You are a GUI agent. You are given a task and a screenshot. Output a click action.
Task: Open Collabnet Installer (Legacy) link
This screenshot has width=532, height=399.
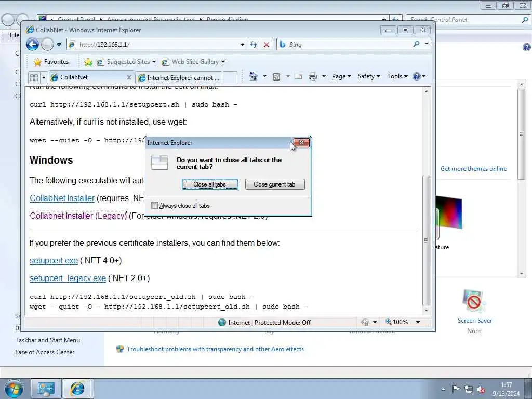pos(78,216)
